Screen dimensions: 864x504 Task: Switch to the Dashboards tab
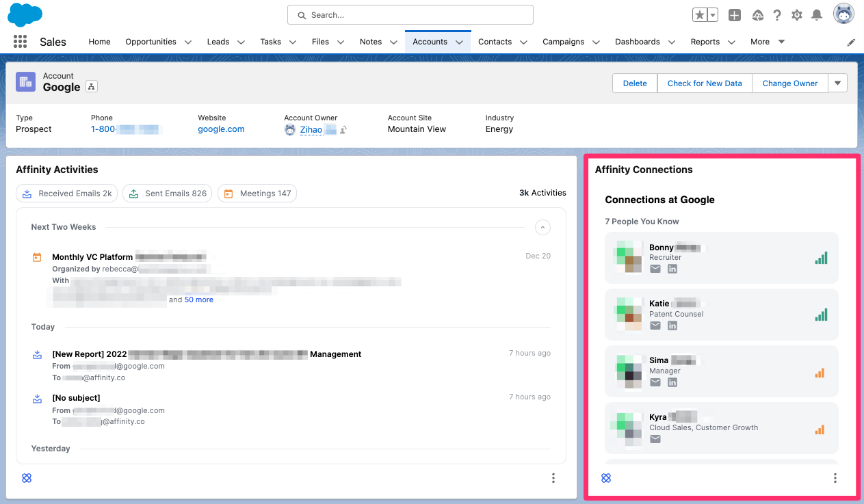(x=638, y=42)
